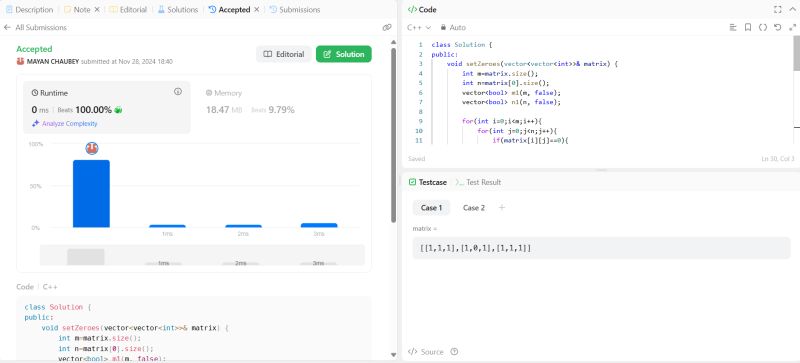Enter fullscreen mode via the fullscreen icon

click(778, 10)
